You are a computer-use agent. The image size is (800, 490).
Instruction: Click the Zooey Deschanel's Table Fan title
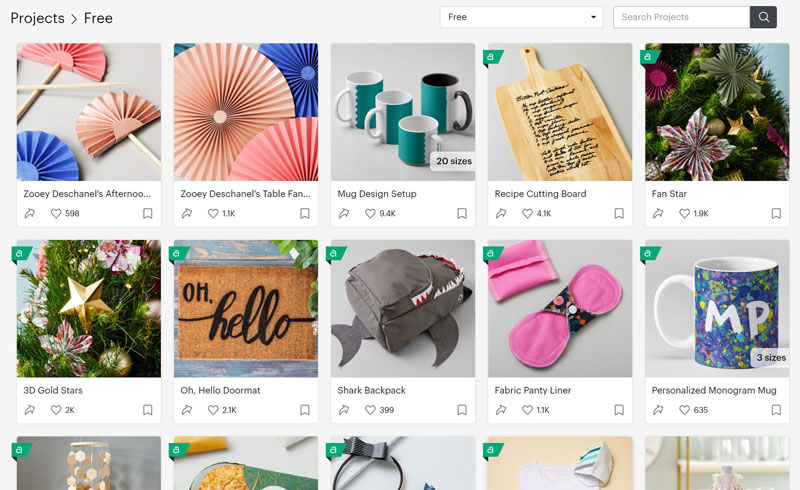[x=245, y=194]
